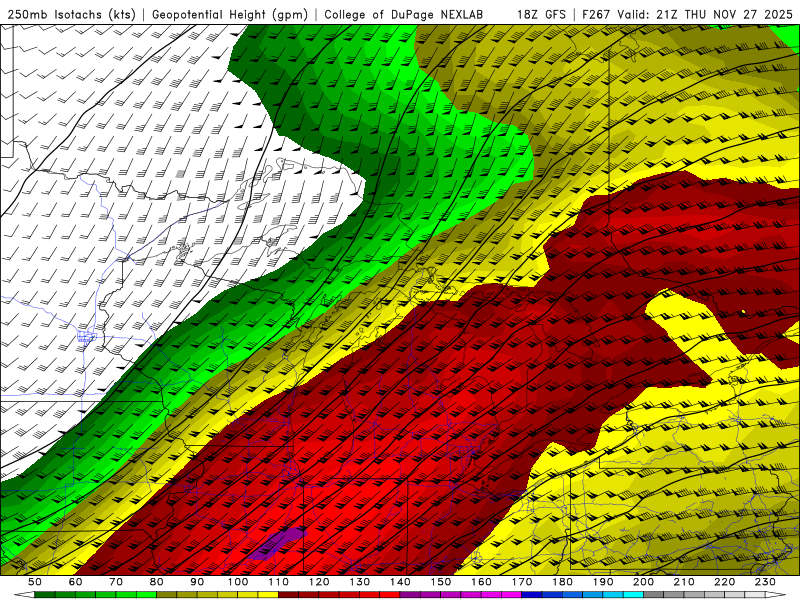
Task: Click the "250mb Isotachs (kts)" title text
Action: (71, 15)
